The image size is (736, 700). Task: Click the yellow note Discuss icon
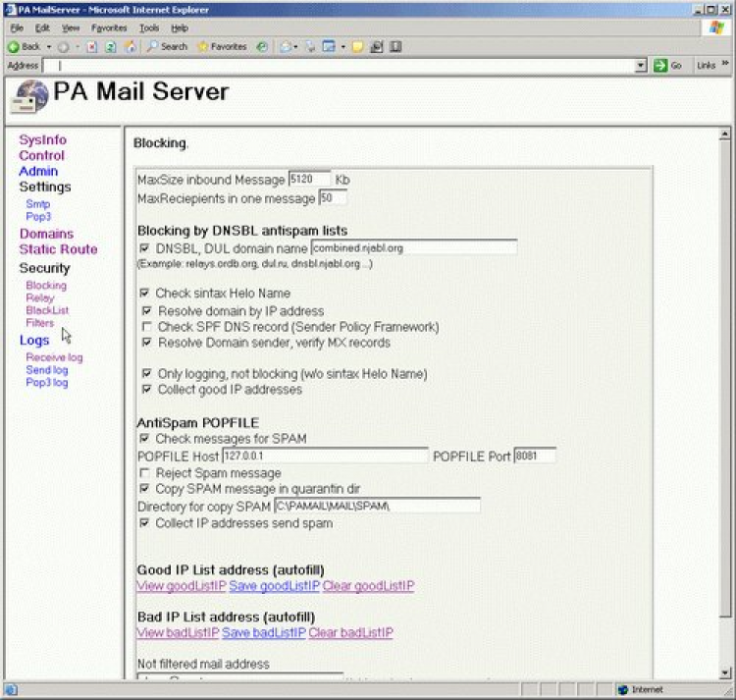(357, 47)
